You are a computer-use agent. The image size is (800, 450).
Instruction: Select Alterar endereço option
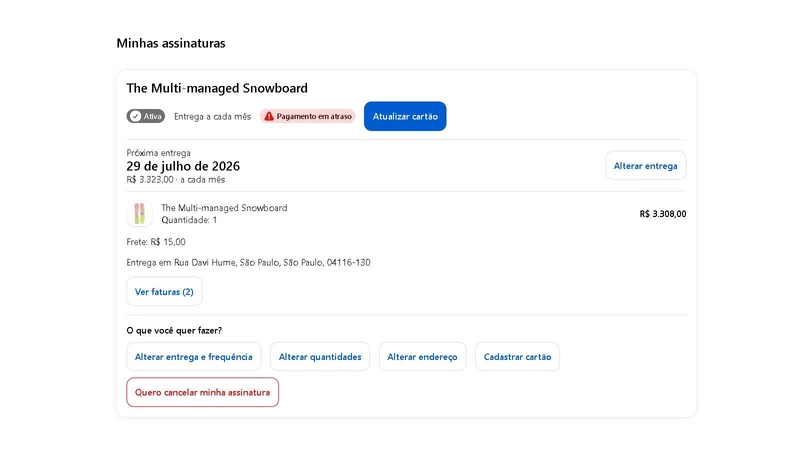pos(422,357)
